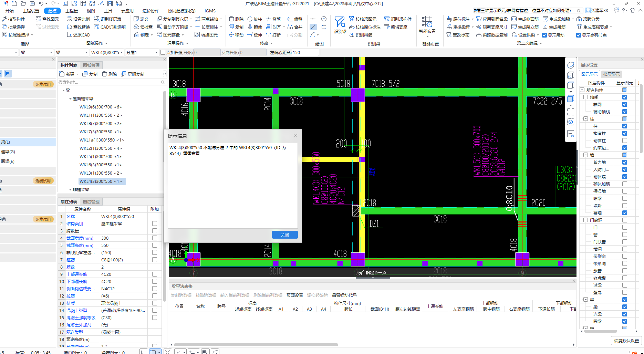Click 校核梁图元 check beam elements
The width and height of the screenshot is (644, 354).
363,19
